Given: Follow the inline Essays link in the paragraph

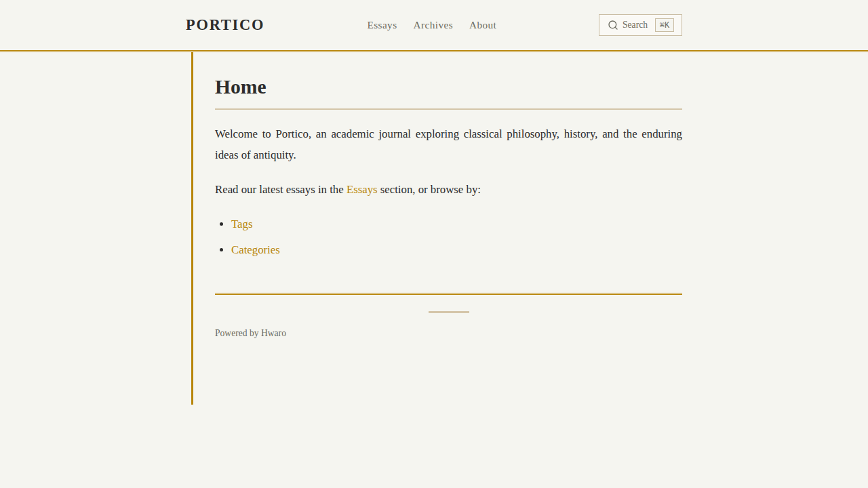Looking at the screenshot, I should click(x=361, y=190).
